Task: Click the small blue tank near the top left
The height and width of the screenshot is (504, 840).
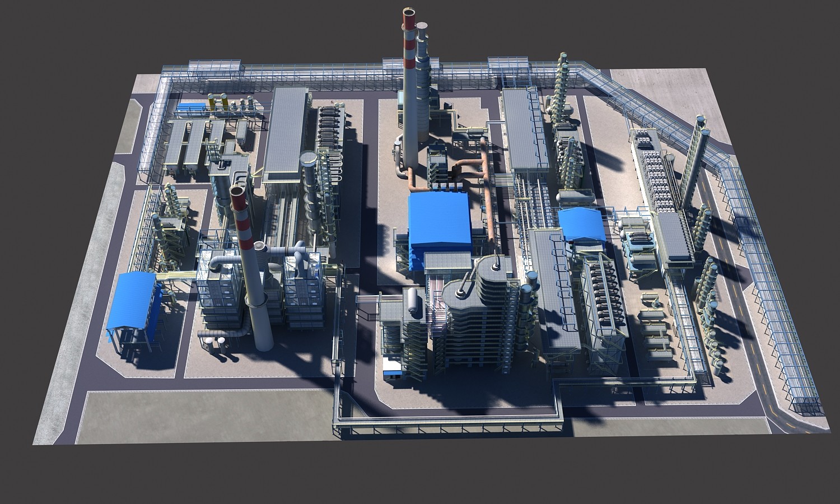Action: (x=191, y=106)
